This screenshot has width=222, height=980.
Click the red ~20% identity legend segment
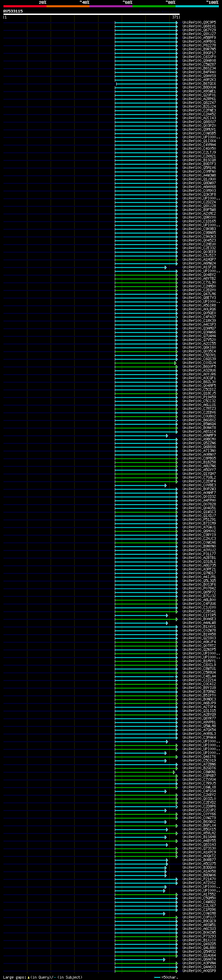(x=25, y=6)
